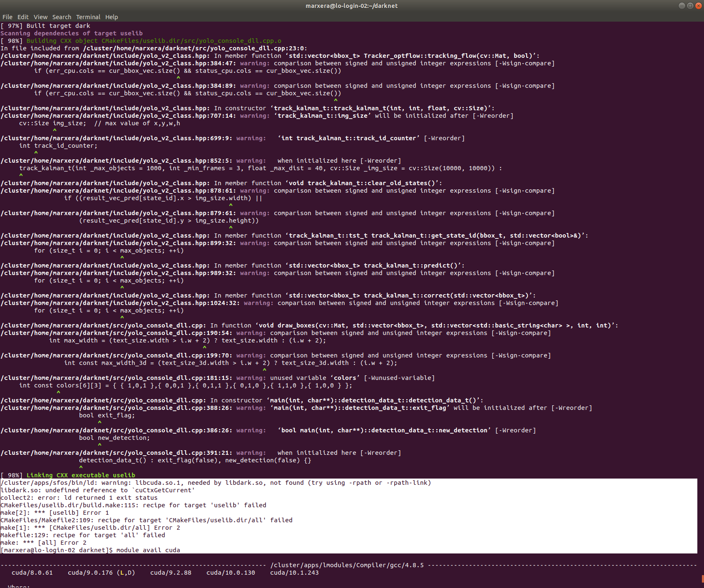Open the Search menu

(62, 17)
